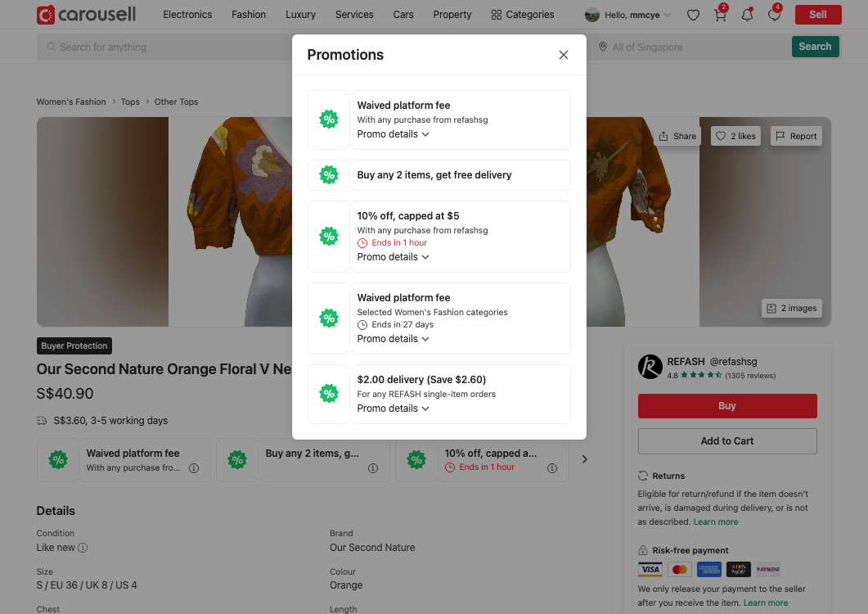The width and height of the screenshot is (868, 614).
Task: Click the REFASH seller logo
Action: (x=650, y=367)
